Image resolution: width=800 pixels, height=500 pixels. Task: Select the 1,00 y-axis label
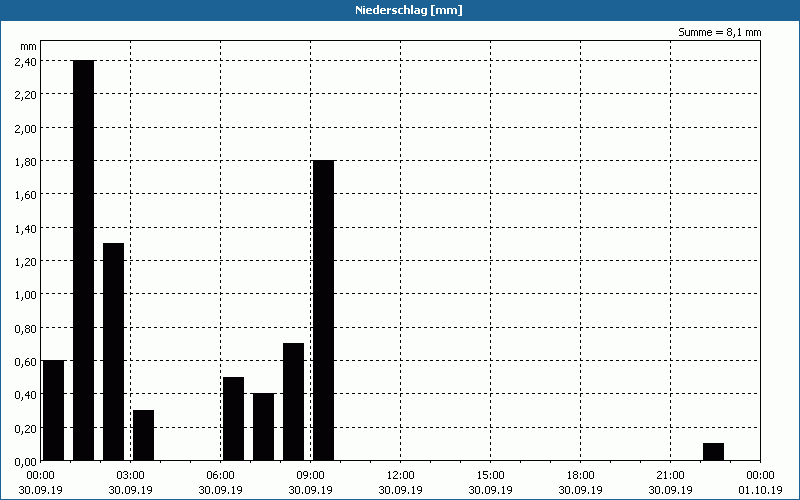click(x=26, y=294)
